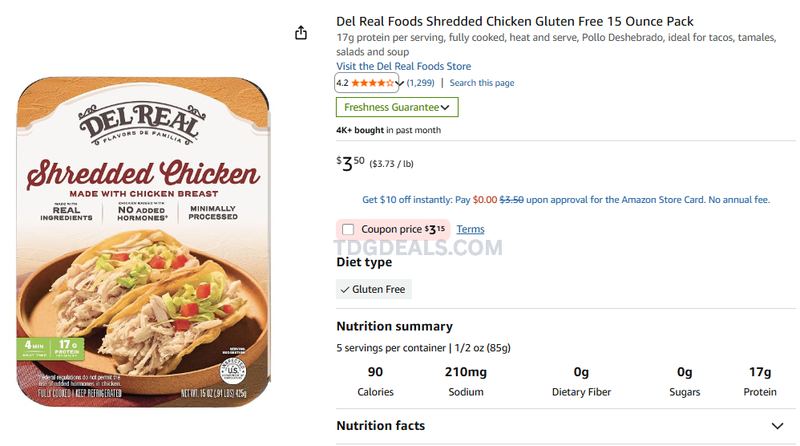Select the Gluten Free diet type chip
Viewport: 800px width, 446px height.
pos(374,289)
